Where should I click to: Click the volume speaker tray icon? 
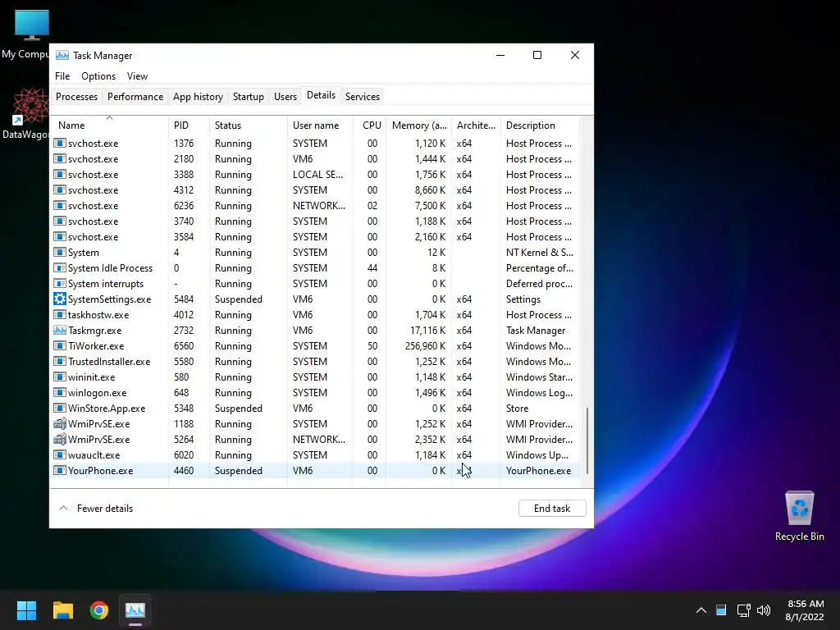coord(764,609)
